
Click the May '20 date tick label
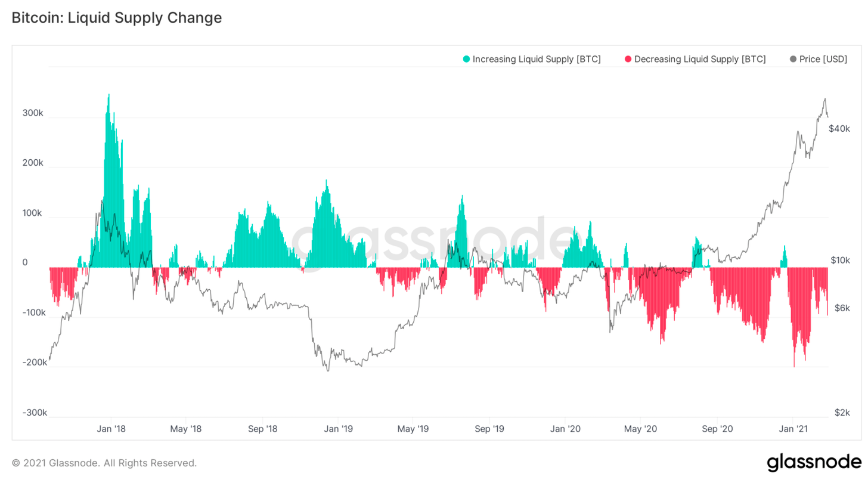(641, 429)
